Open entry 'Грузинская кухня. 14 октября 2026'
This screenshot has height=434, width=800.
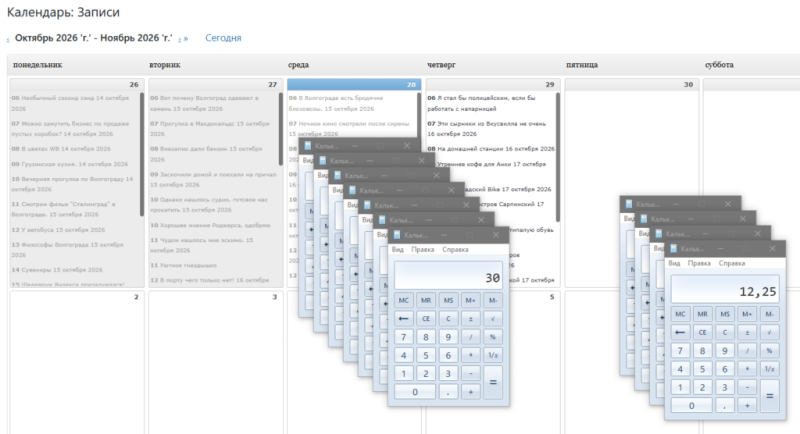(x=69, y=164)
